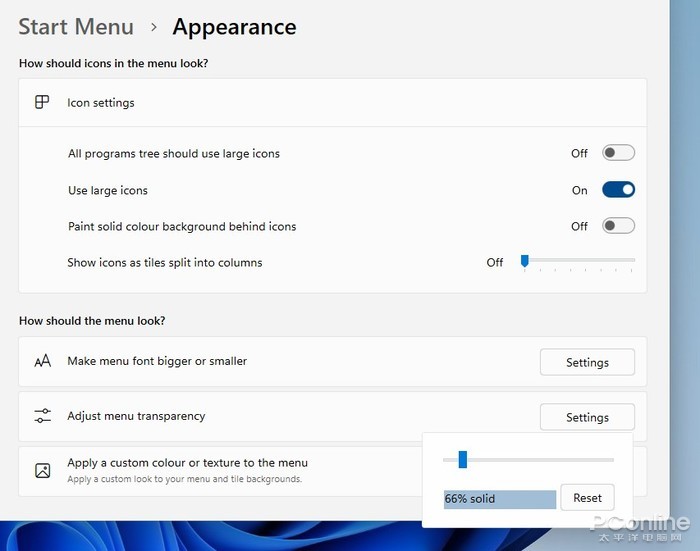Toggle Paint solid colour background behind icons

pyautogui.click(x=618, y=226)
